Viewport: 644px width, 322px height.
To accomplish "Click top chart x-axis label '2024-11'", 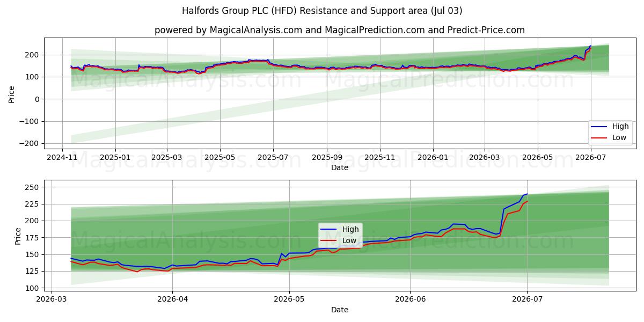I will [x=62, y=157].
